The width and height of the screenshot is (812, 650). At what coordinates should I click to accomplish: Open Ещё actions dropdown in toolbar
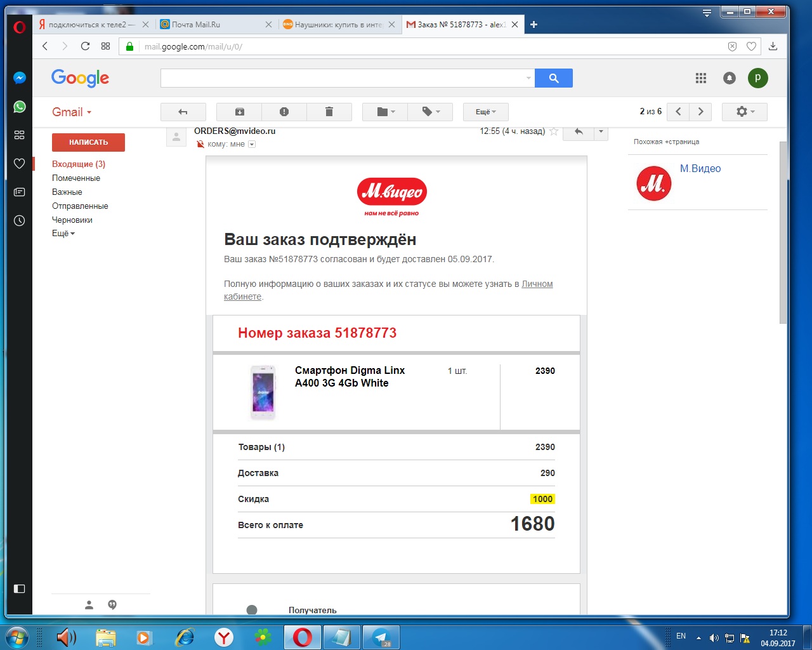(486, 112)
